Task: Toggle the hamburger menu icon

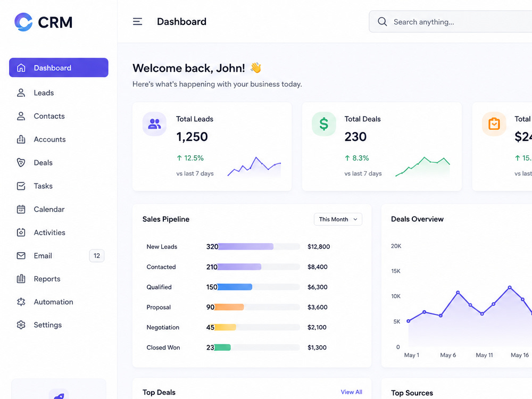Action: [x=137, y=22]
